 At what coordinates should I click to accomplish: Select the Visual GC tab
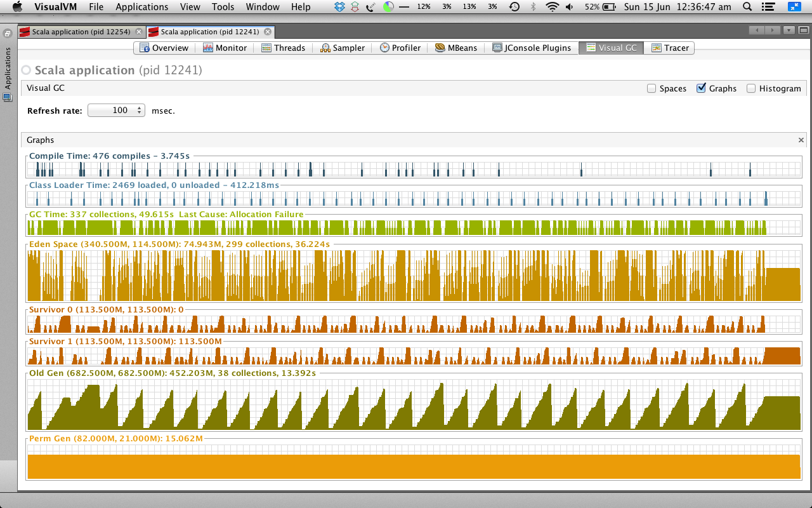(x=611, y=48)
